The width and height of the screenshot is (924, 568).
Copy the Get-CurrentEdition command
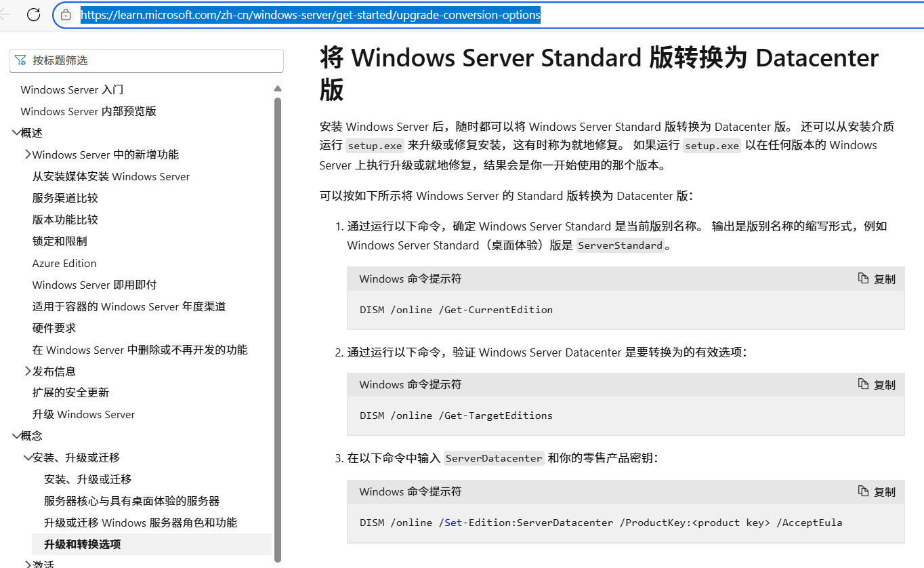[x=877, y=279]
